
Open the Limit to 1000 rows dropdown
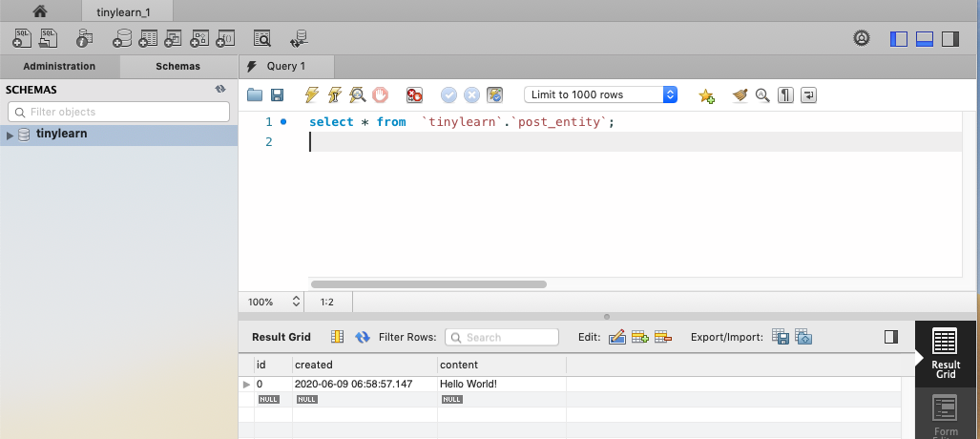[x=600, y=95]
